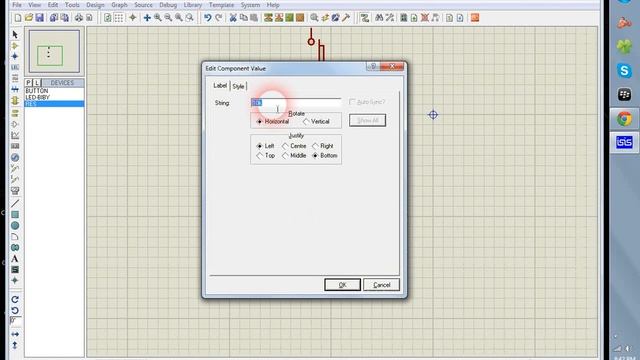640x360 pixels.
Task: Click the overview preview thumbnail
Action: click(54, 51)
